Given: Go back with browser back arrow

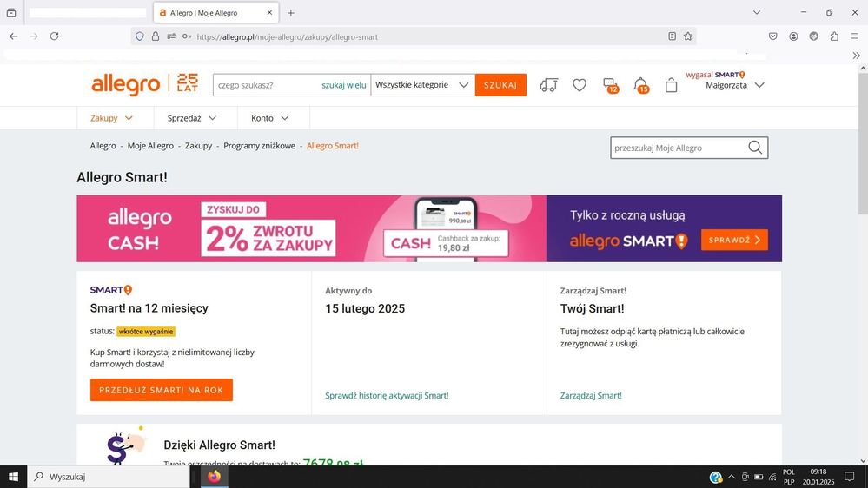Looking at the screenshot, I should point(13,36).
